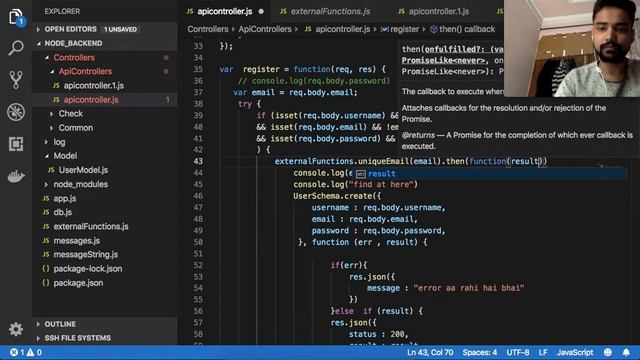Click unsaved dot on apicontroller.js tab
Screen dimensions: 640x360
click(261, 11)
